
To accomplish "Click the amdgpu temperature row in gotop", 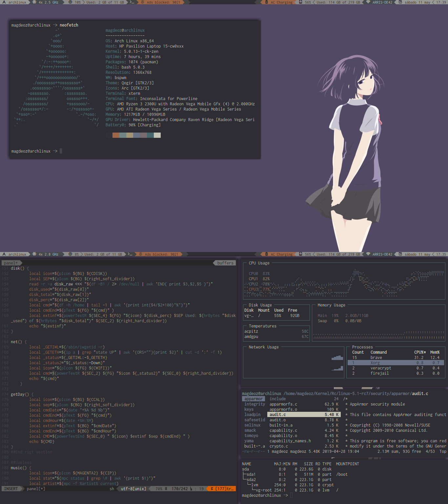I will 276,337.
